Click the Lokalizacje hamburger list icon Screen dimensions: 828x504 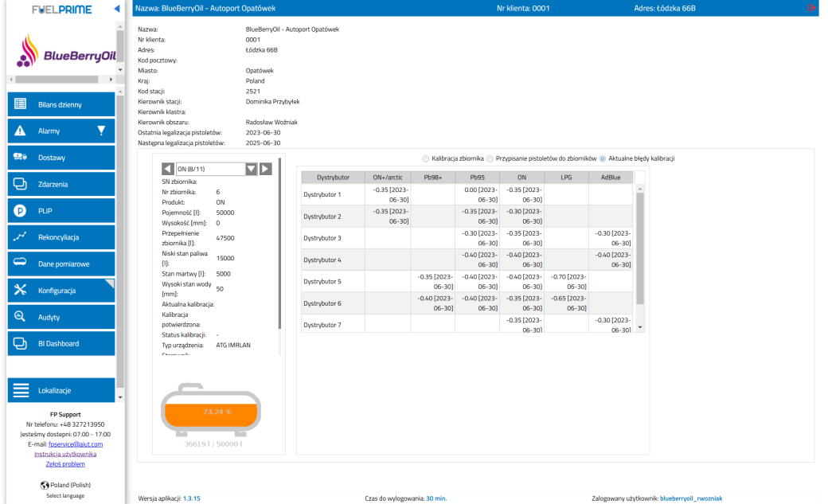(21, 390)
